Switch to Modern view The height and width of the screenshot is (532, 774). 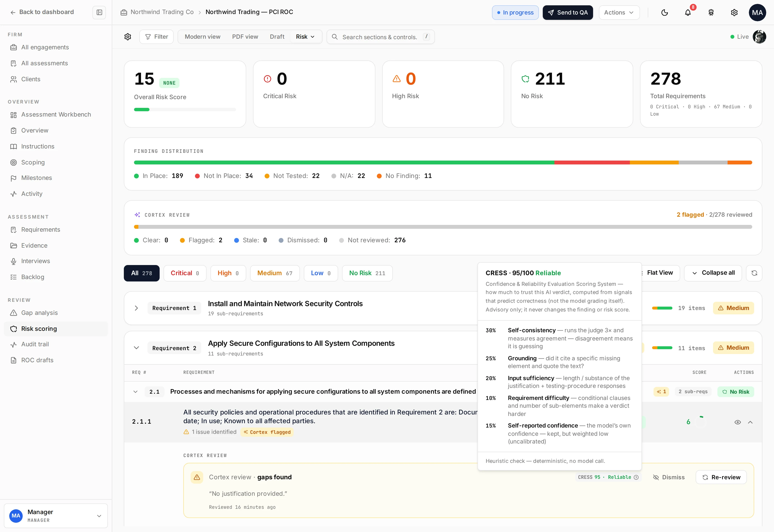(202, 37)
